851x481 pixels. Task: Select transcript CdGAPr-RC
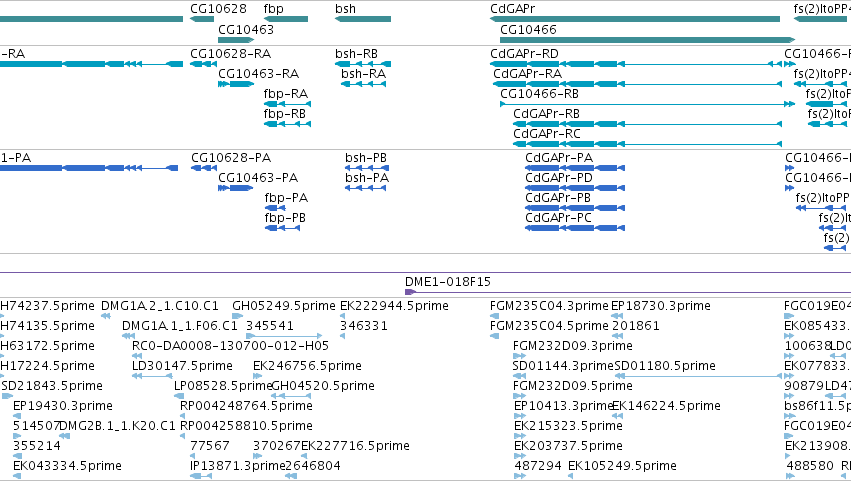647,144
